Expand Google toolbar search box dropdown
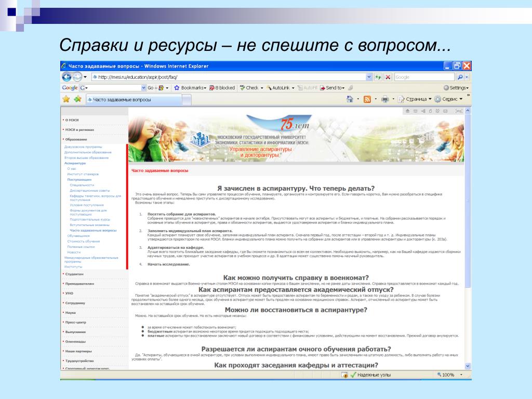This screenshot has width=532, height=399. coord(143,88)
